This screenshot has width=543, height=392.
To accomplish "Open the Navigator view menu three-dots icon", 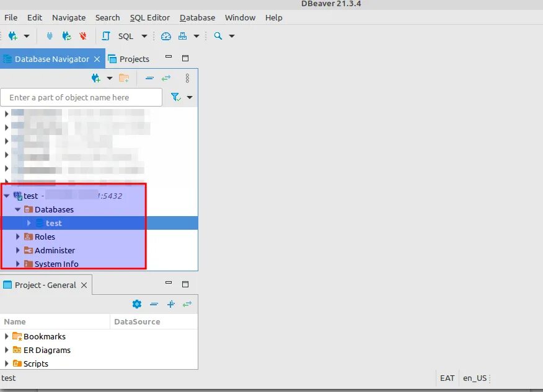I will (x=187, y=78).
